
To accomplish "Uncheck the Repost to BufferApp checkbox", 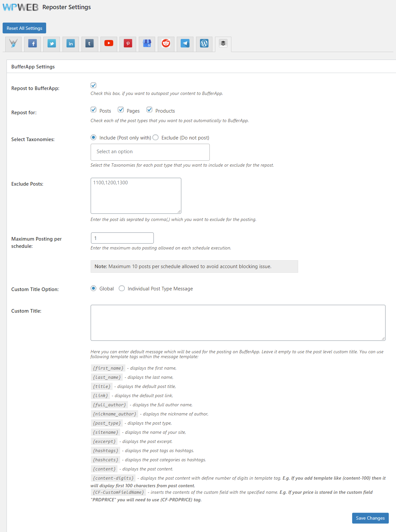I will 93,85.
